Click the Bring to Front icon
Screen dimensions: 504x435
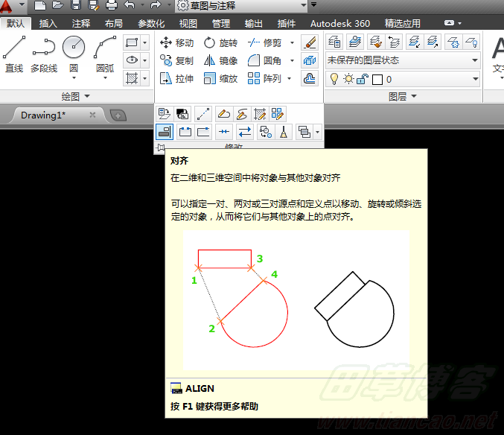click(304, 132)
